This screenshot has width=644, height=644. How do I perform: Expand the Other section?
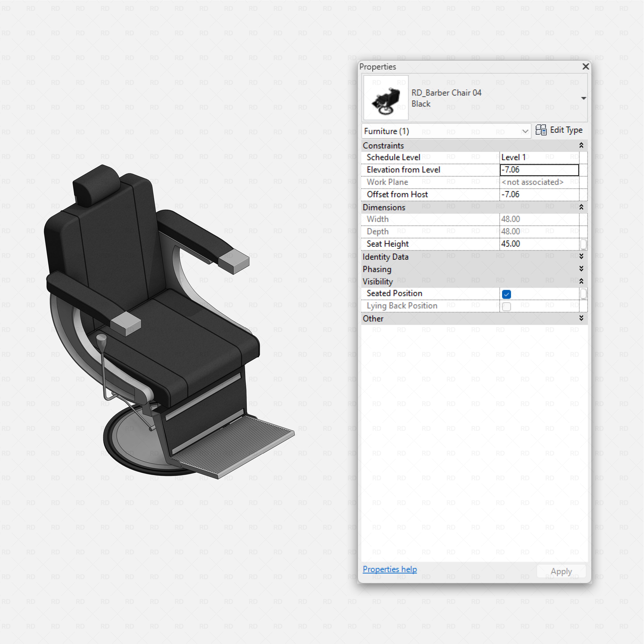[581, 318]
